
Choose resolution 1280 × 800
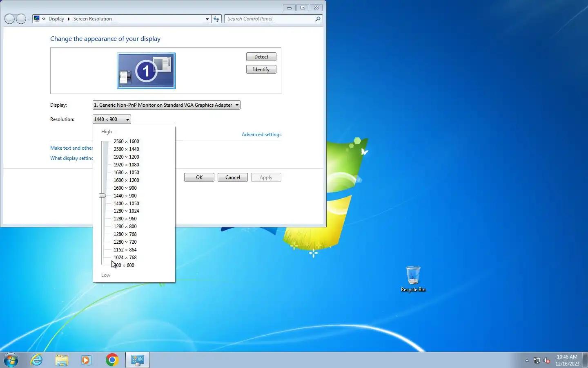pos(125,227)
